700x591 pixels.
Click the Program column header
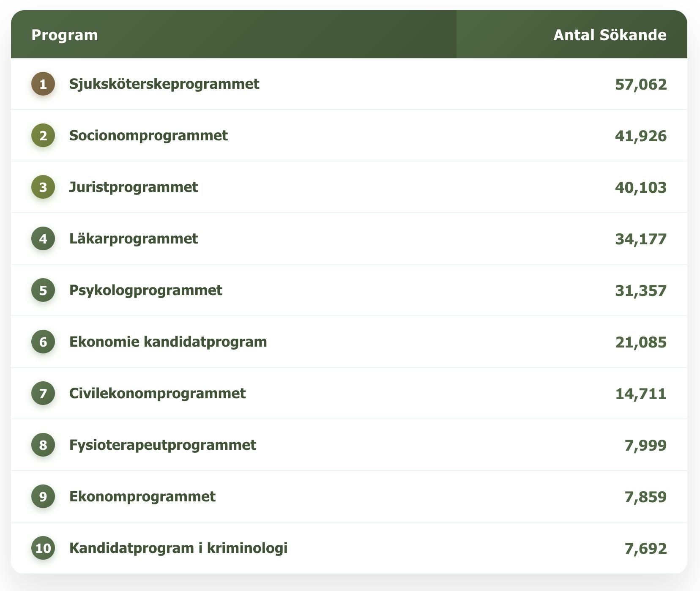[65, 35]
